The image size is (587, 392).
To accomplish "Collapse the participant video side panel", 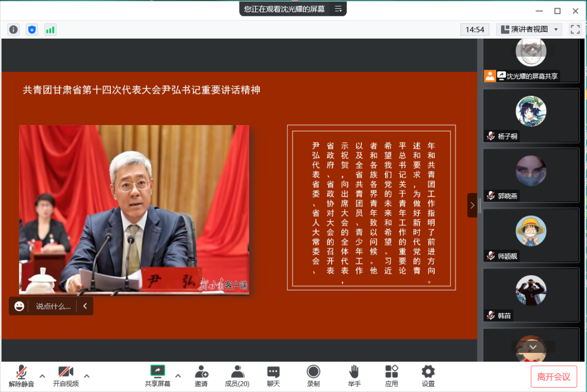I will 472,205.
